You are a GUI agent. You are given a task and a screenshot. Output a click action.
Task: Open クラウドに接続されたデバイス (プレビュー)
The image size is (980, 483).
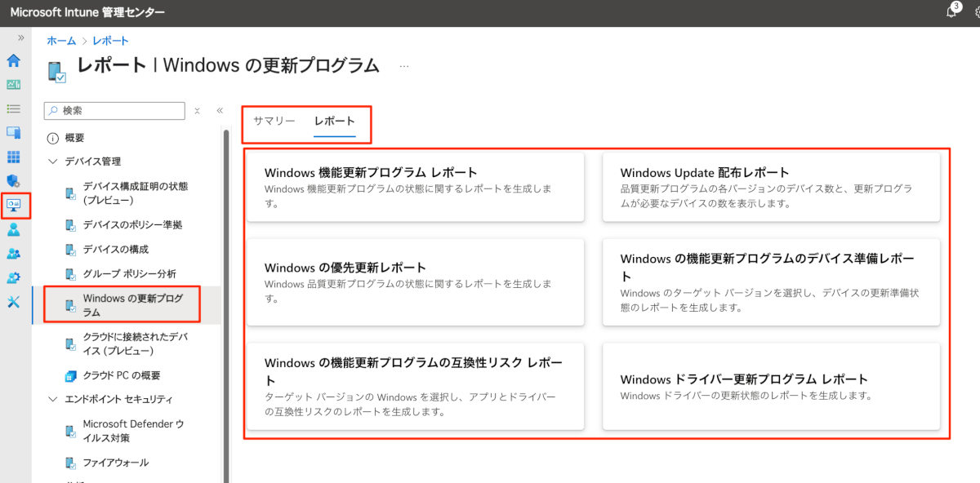click(136, 344)
